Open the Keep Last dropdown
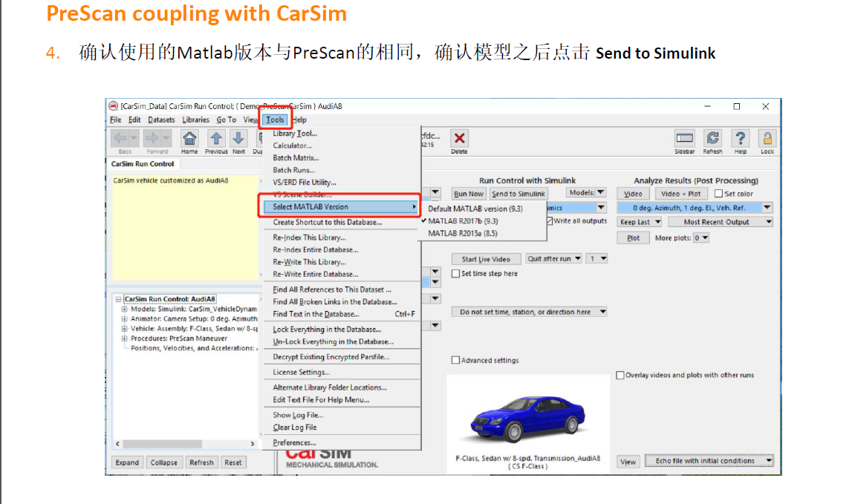 639,220
